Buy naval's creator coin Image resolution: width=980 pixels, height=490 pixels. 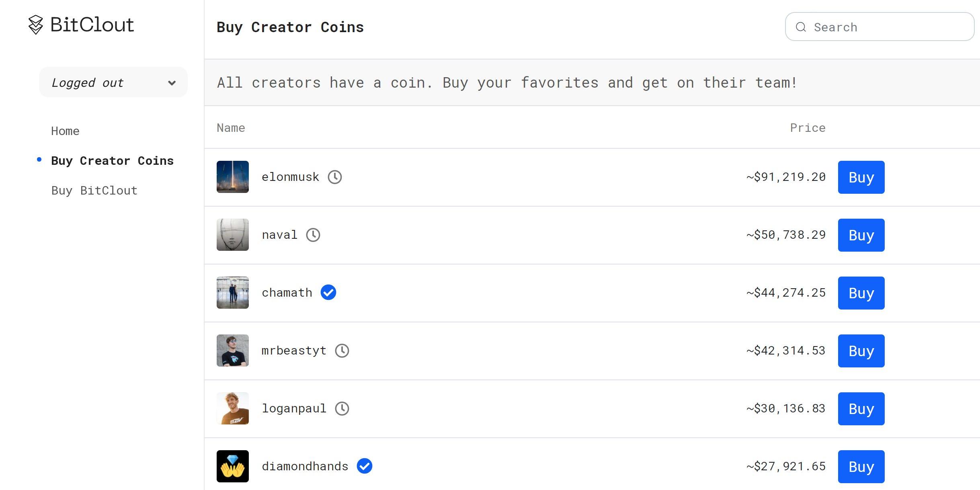(x=861, y=235)
